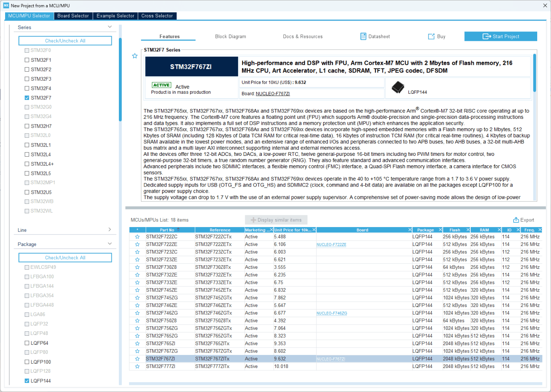Image resolution: width=551 pixels, height=392 pixels.
Task: Click the star icon for STM32F745ZE row
Action: pos(137,290)
